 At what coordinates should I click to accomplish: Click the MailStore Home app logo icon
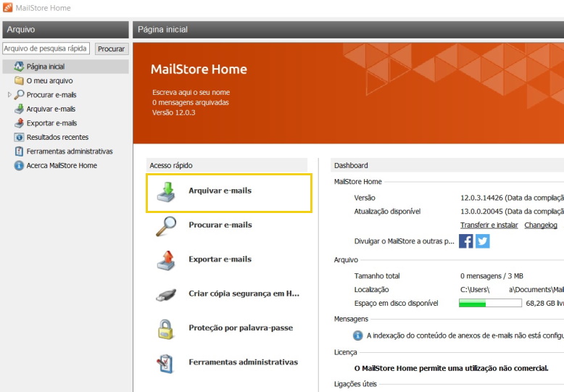pyautogui.click(x=7, y=7)
